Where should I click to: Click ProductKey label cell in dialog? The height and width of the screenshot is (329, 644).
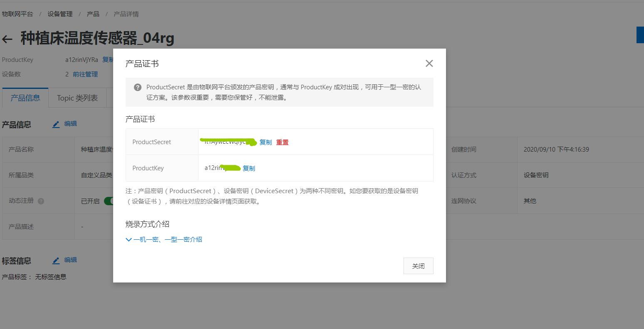point(162,168)
